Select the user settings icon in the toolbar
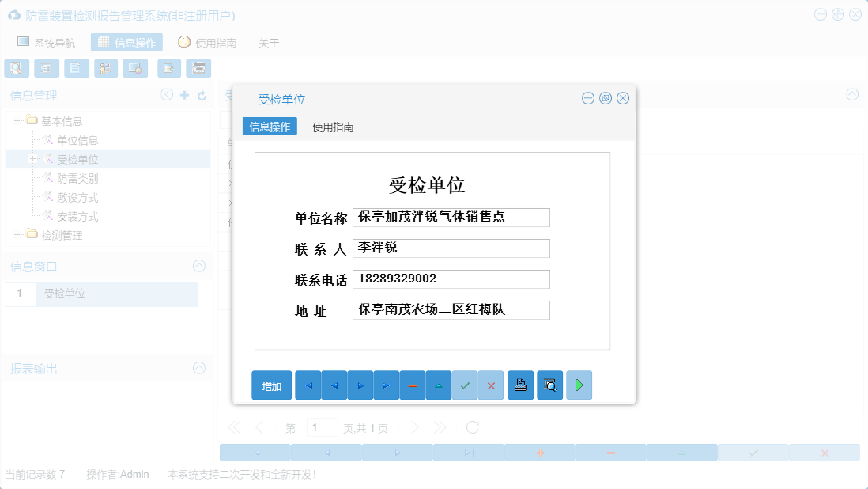 tap(105, 68)
